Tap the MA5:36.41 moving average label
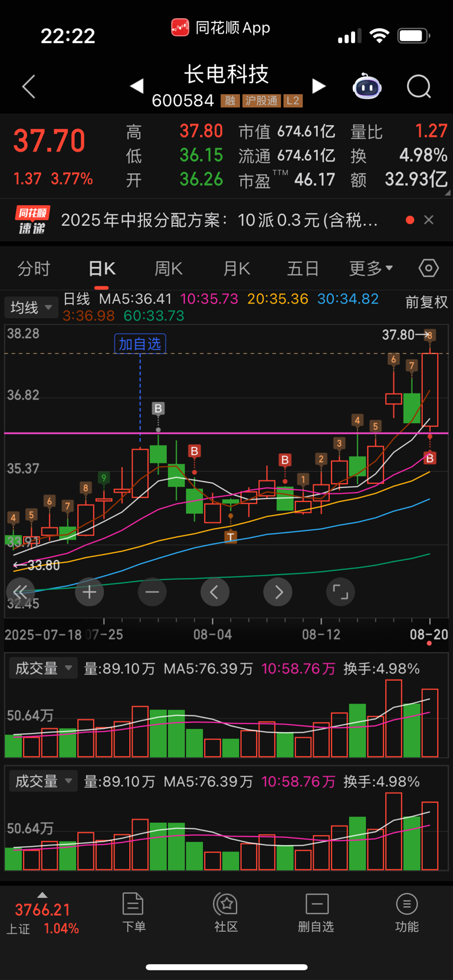 coord(136,299)
